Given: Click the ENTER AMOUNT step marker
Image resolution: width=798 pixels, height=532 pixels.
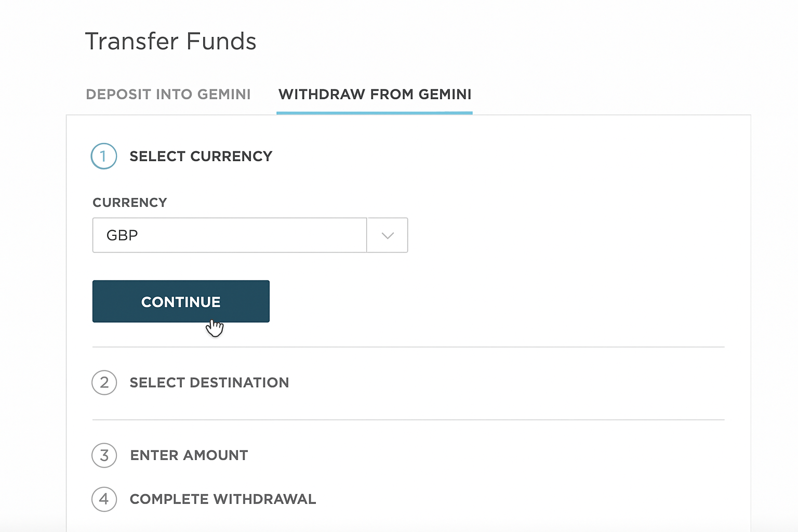Looking at the screenshot, I should click(104, 455).
